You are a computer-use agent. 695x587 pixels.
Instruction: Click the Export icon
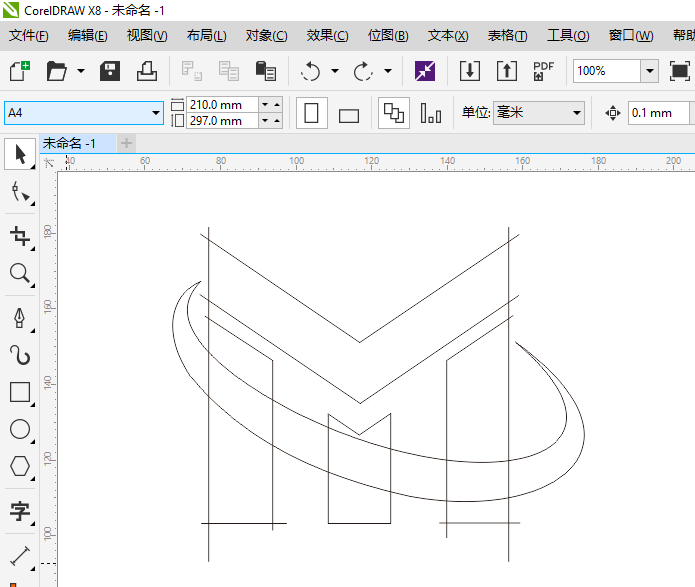[506, 71]
